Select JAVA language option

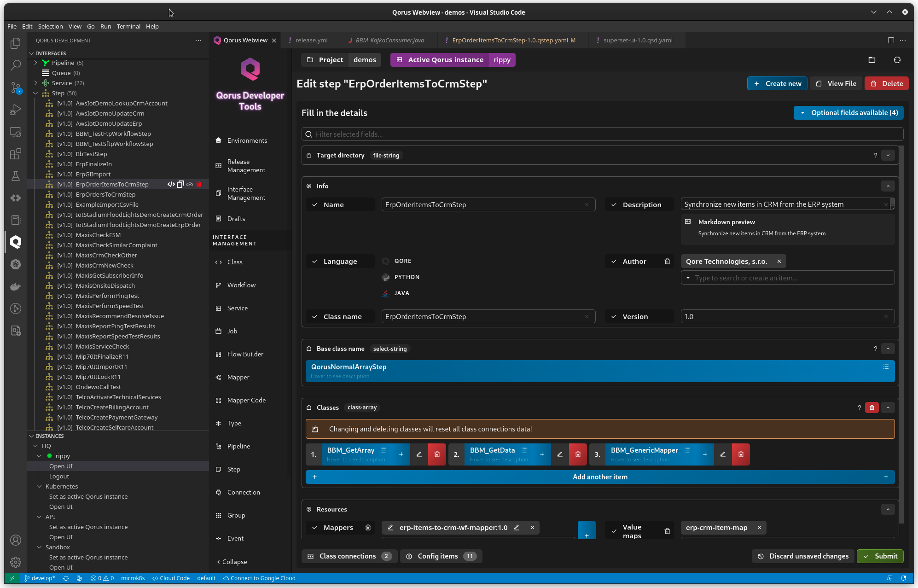(x=396, y=293)
